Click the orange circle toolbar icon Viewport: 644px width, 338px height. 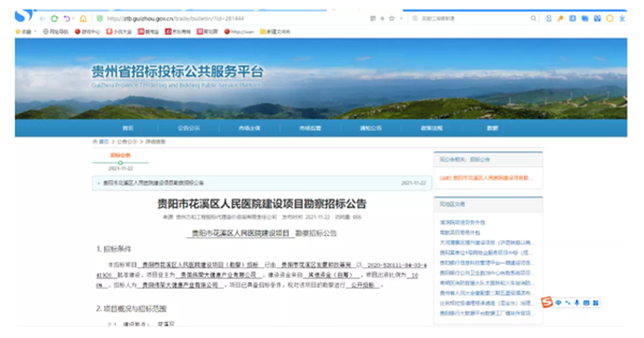610,19
